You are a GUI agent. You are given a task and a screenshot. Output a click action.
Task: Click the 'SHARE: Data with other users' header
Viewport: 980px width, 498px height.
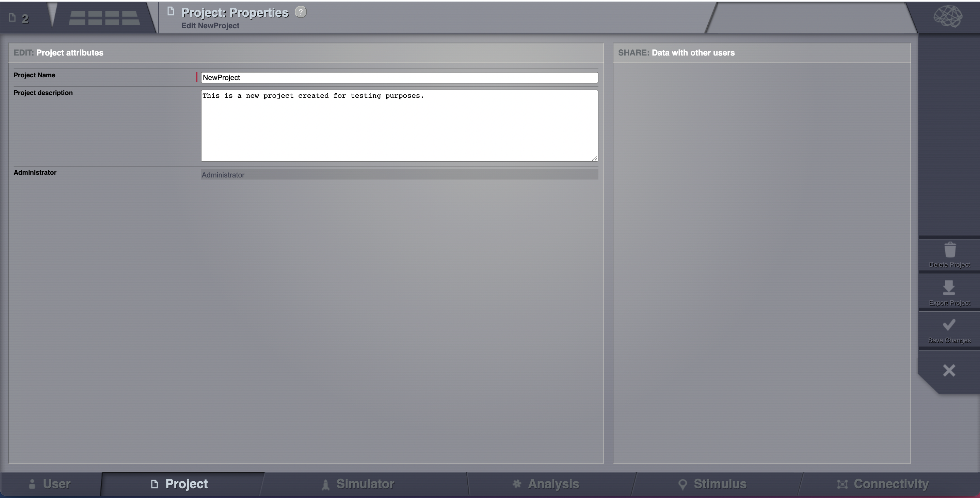click(x=676, y=52)
